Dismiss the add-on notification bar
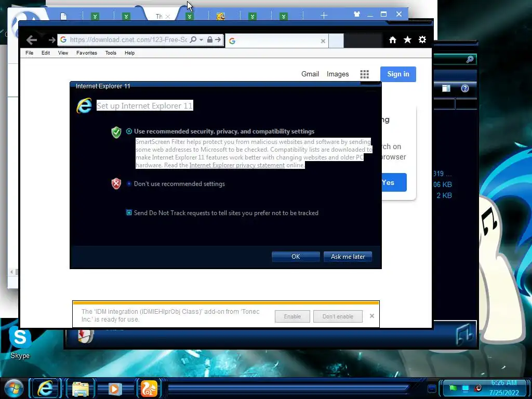Viewport: 532px width, 399px height. click(x=372, y=316)
